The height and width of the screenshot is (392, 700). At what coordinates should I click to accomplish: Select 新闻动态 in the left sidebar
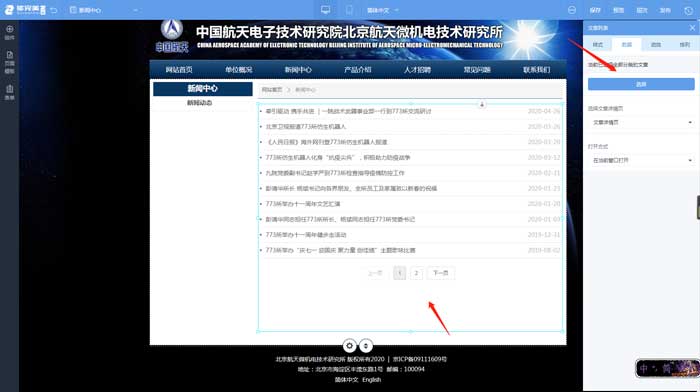point(200,103)
